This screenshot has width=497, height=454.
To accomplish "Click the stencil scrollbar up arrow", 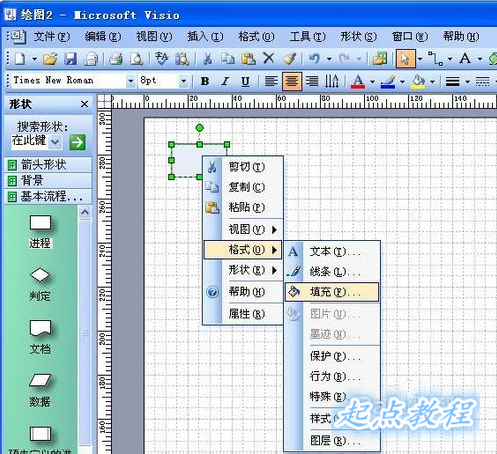I will pos(85,212).
